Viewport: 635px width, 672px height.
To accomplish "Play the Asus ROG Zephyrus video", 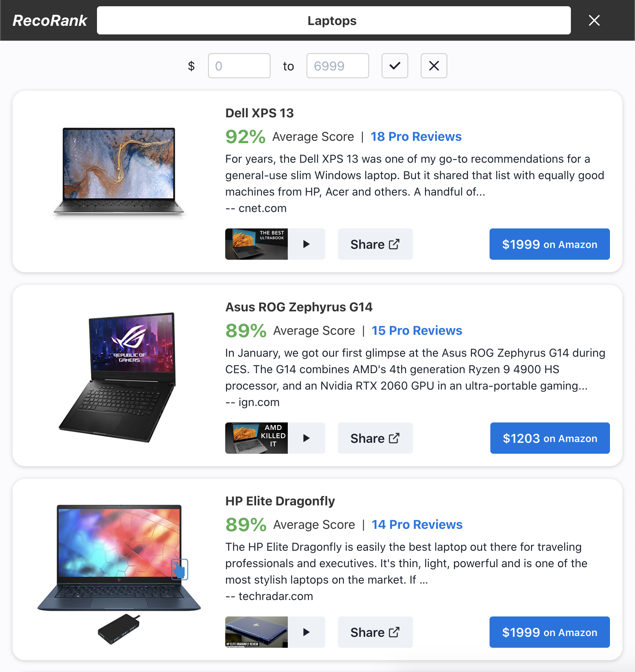I will pyautogui.click(x=275, y=438).
